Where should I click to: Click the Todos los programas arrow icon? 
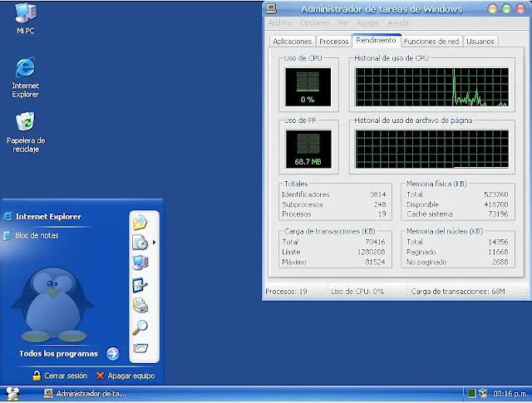coord(113,354)
